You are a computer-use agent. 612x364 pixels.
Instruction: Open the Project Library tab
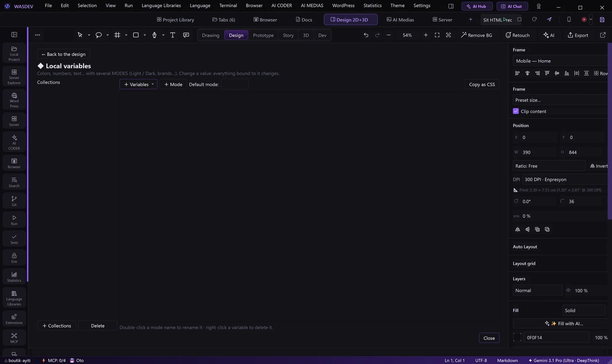pos(175,20)
